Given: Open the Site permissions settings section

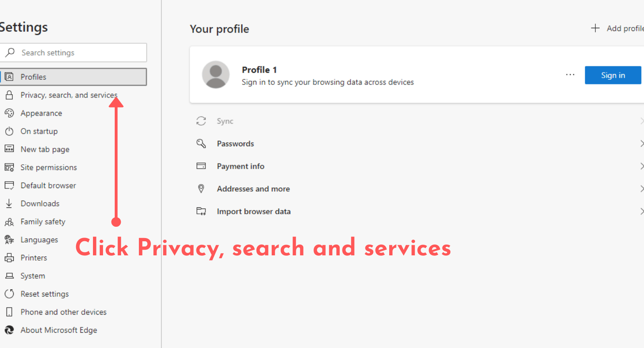Looking at the screenshot, I should (48, 168).
